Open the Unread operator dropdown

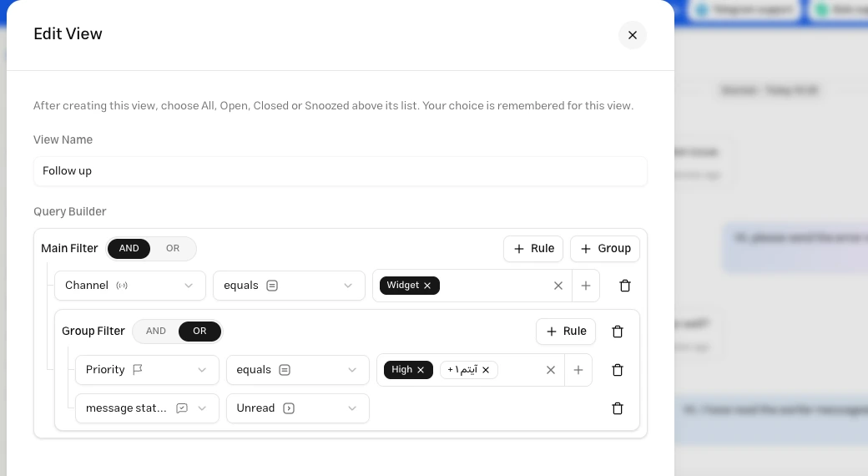(x=298, y=408)
